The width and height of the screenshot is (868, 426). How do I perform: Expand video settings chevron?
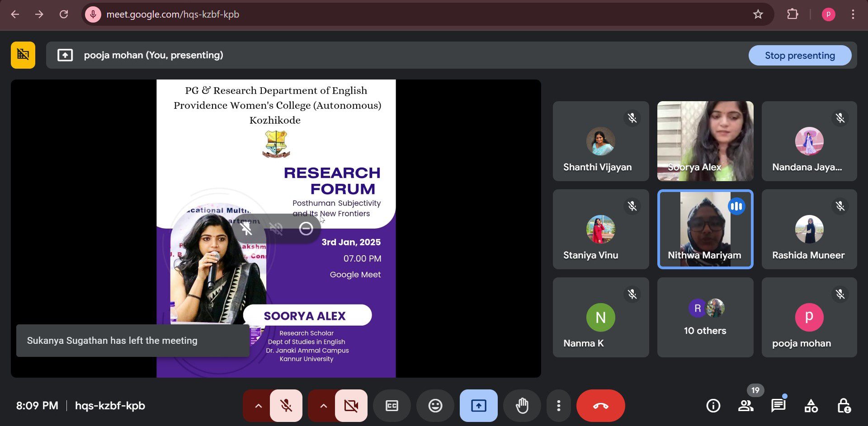click(x=323, y=406)
